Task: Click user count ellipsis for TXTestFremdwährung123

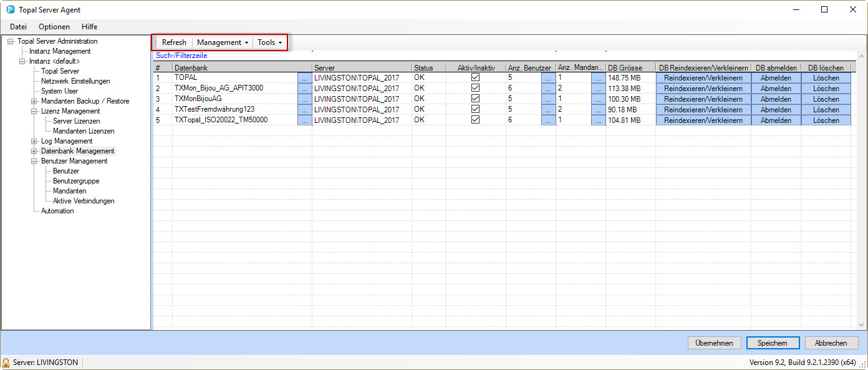Action: [x=548, y=110]
